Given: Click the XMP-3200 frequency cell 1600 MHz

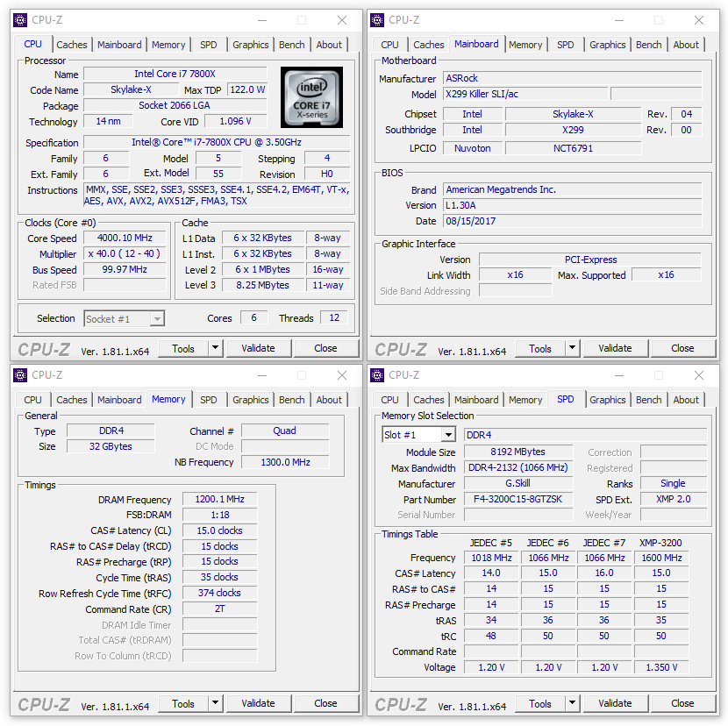Looking at the screenshot, I should tap(661, 558).
